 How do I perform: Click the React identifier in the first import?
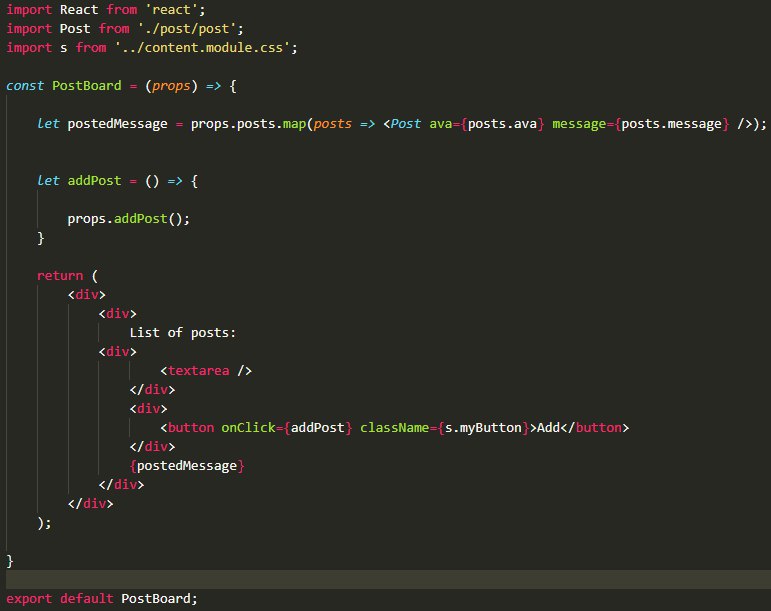[x=79, y=10]
